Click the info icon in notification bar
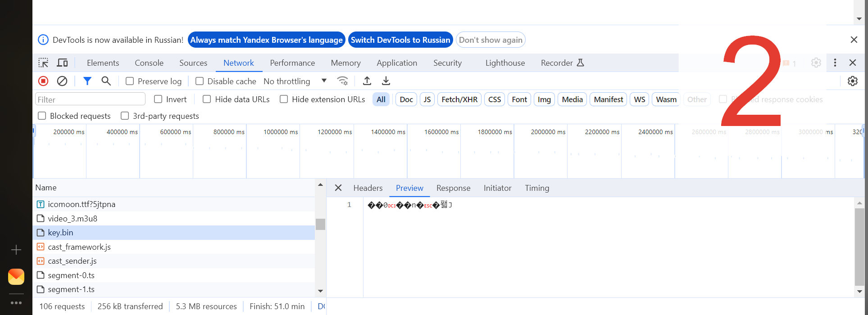Viewport: 868px width, 315px height. (x=43, y=40)
